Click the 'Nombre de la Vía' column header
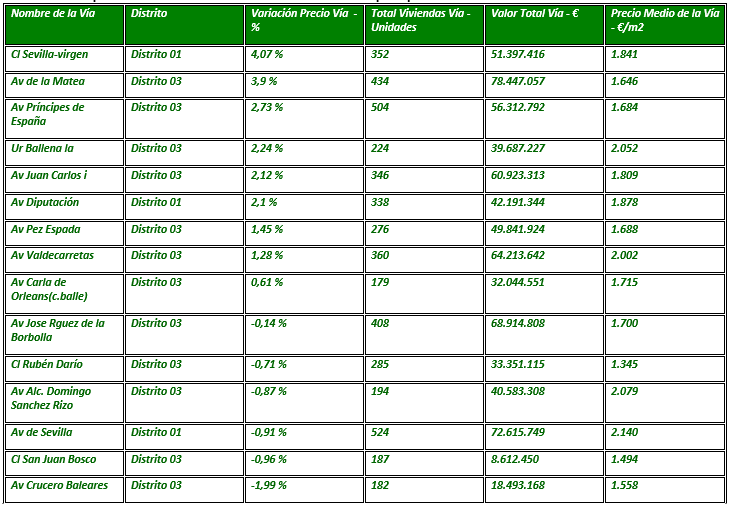 click(51, 14)
